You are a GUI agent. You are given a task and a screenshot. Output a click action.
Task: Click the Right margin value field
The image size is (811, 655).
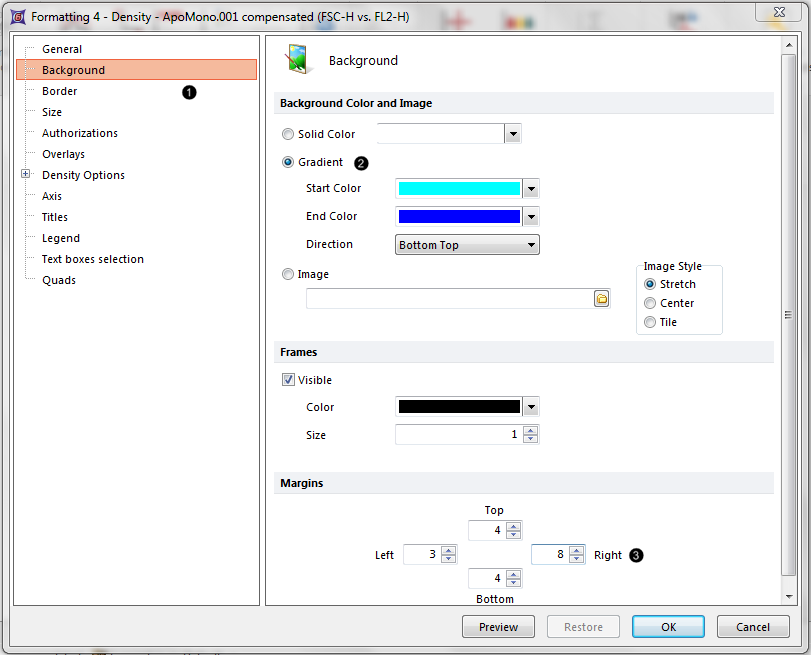point(549,554)
